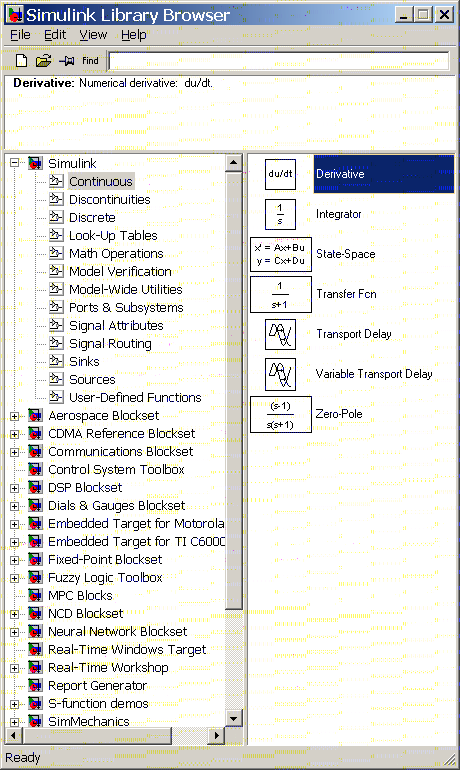
Task: Expand the DSP Blockset node
Action: pyautogui.click(x=15, y=488)
